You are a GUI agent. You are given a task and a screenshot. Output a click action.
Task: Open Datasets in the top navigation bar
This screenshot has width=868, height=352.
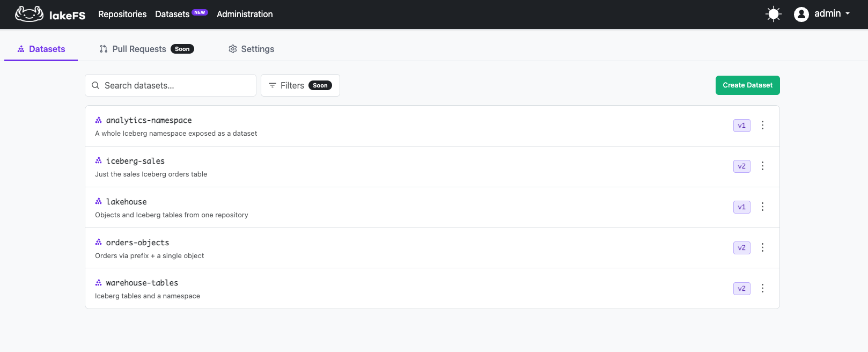[x=172, y=14]
